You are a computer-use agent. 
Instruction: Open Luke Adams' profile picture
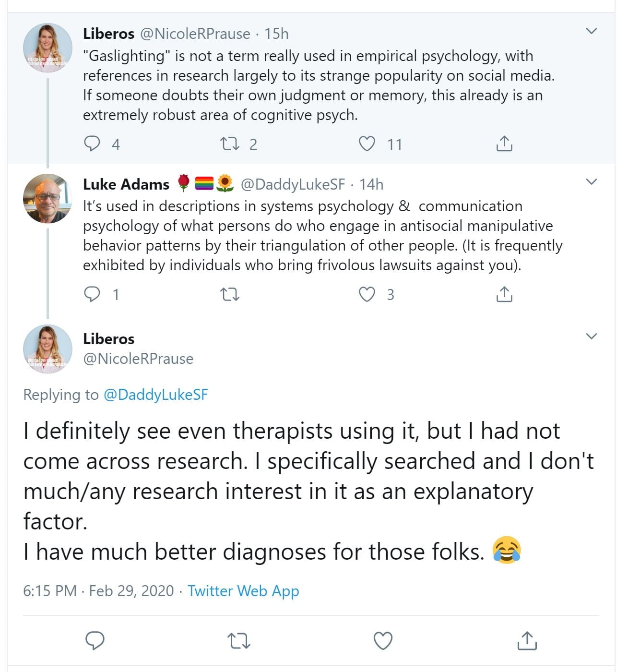pos(47,198)
